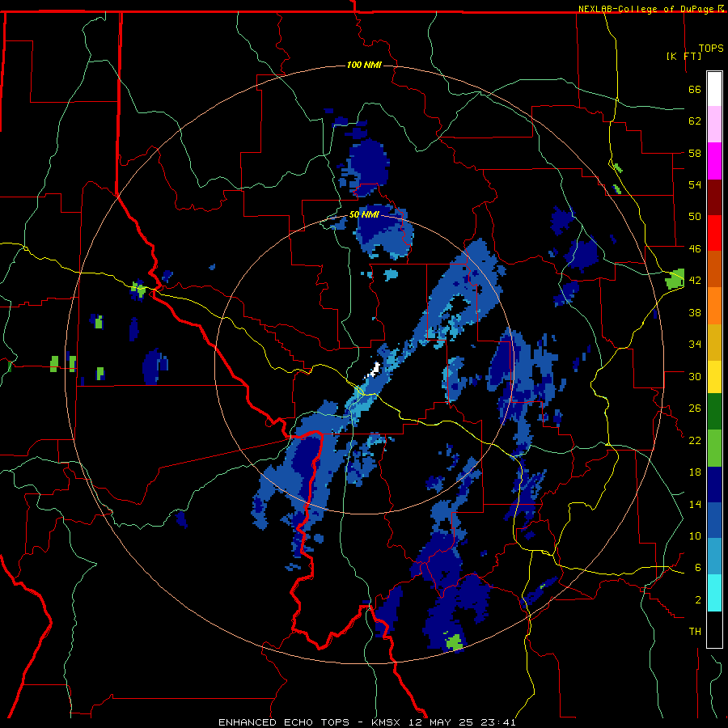
Task: Click the "6" legend value
Action: [698, 567]
